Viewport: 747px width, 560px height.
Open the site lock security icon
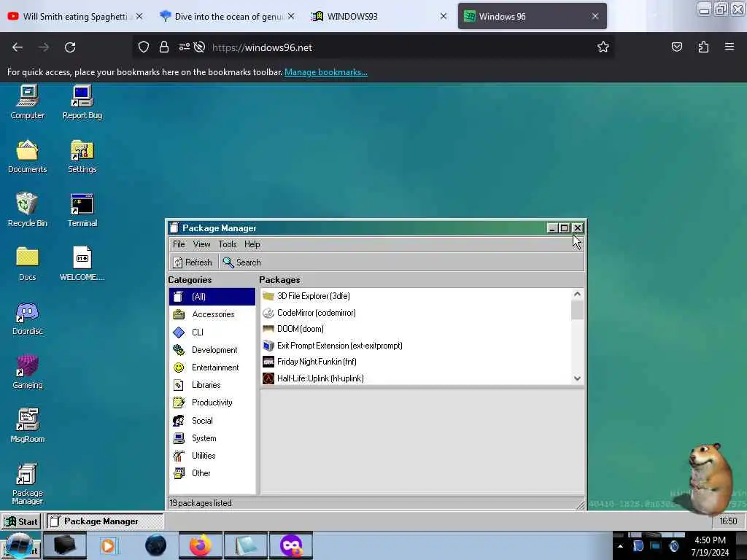[x=164, y=47]
